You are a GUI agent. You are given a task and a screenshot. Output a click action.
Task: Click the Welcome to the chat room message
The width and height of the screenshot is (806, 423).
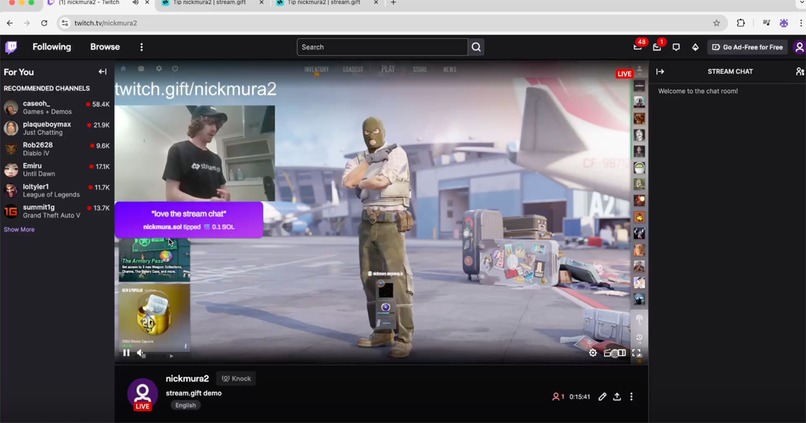(698, 91)
